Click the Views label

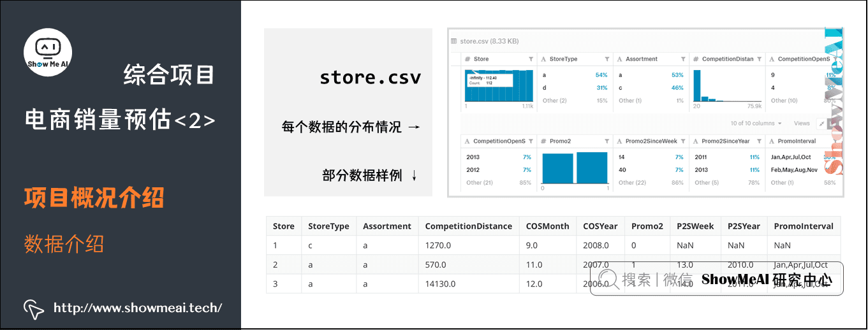pyautogui.click(x=802, y=124)
